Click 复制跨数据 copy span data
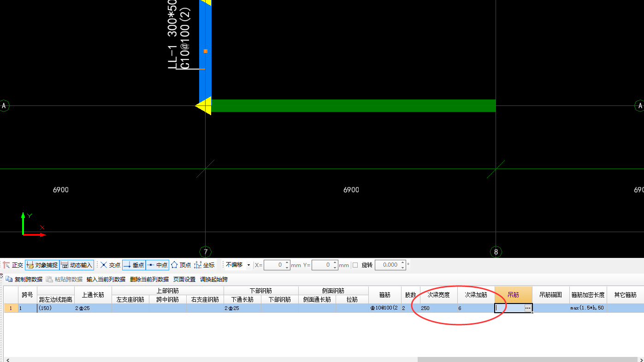The width and height of the screenshot is (644, 362). [24, 279]
